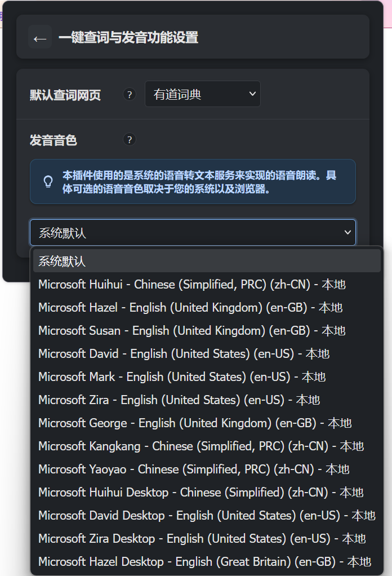This screenshot has width=392, height=576.
Task: Select the 系统默认 option in list
Action: pos(207,261)
